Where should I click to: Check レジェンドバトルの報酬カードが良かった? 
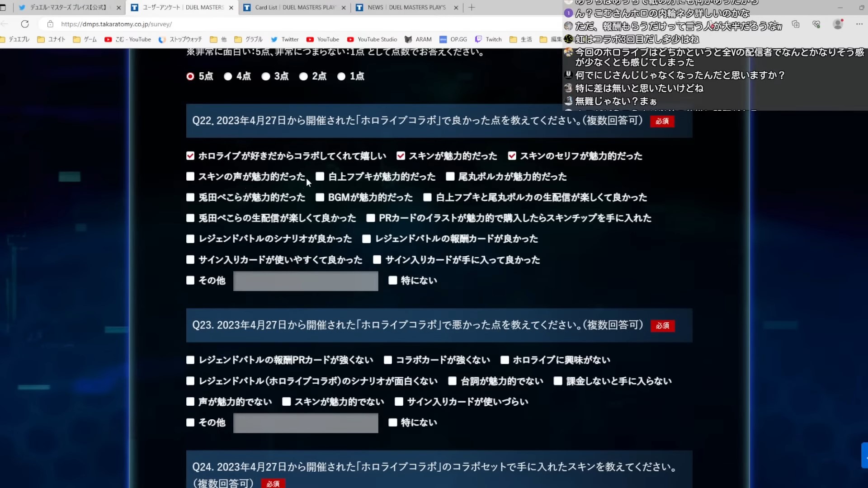click(367, 239)
